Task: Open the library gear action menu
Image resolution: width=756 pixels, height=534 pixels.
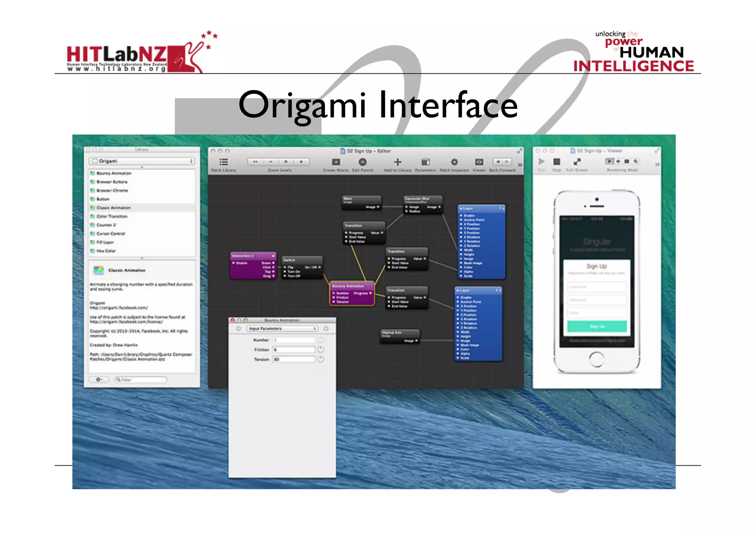Action: 99,379
